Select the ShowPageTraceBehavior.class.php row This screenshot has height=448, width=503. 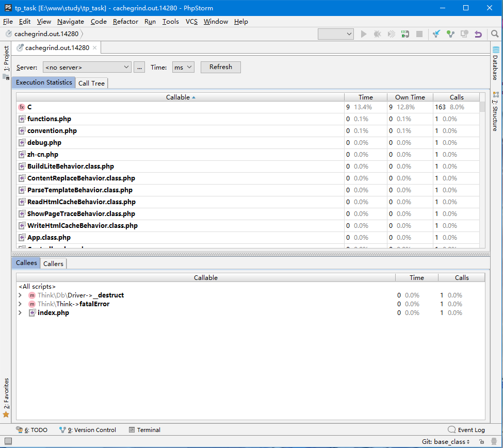(248, 214)
